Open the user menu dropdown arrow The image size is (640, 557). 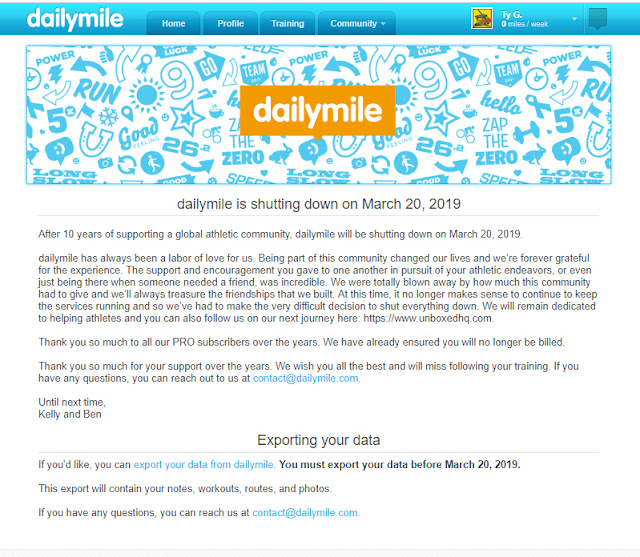tap(574, 19)
